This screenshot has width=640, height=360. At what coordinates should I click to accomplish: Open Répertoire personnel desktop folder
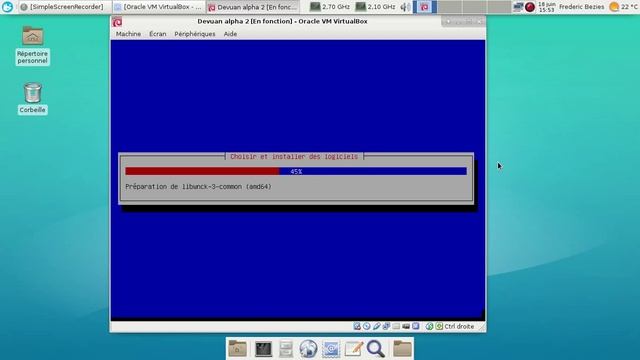tap(33, 45)
